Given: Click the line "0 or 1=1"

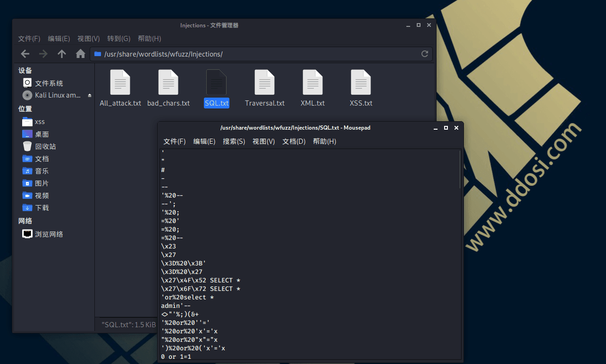Looking at the screenshot, I should pos(176,356).
